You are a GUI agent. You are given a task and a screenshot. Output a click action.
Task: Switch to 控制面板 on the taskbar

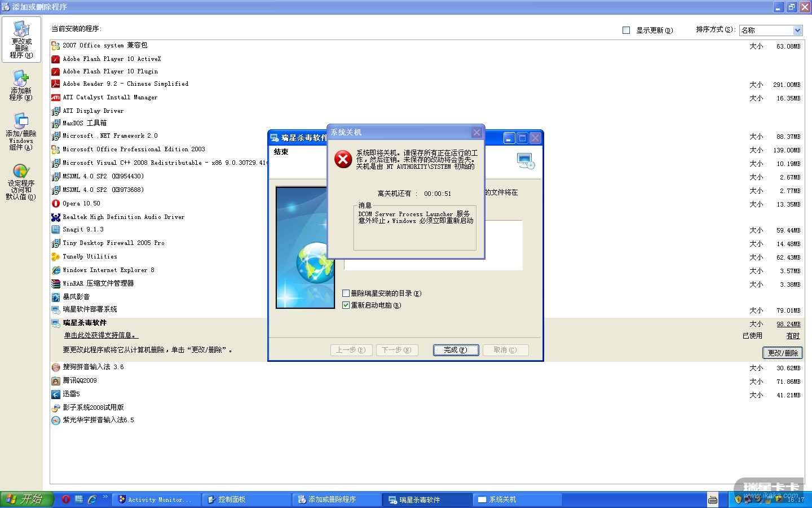[x=247, y=500]
